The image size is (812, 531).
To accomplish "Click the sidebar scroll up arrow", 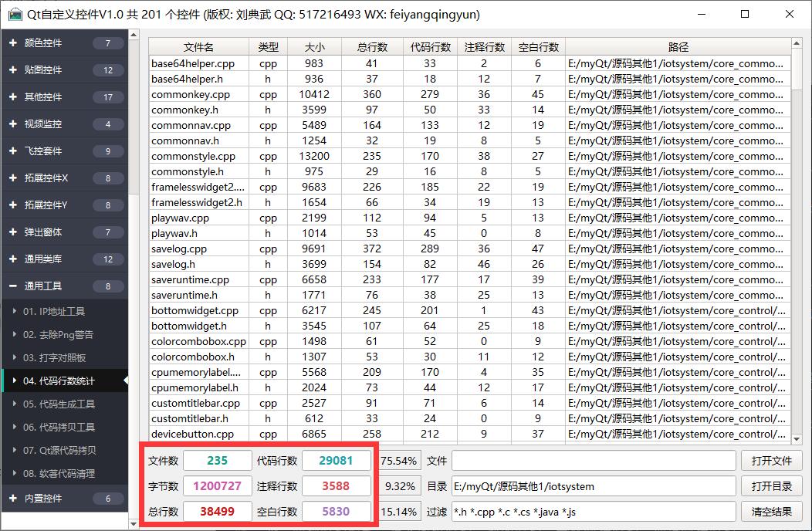I will tap(133, 36).
